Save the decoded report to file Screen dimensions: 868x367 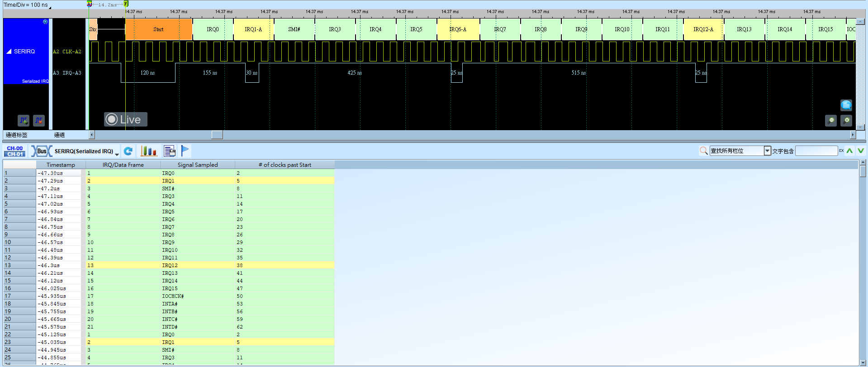pyautogui.click(x=170, y=151)
